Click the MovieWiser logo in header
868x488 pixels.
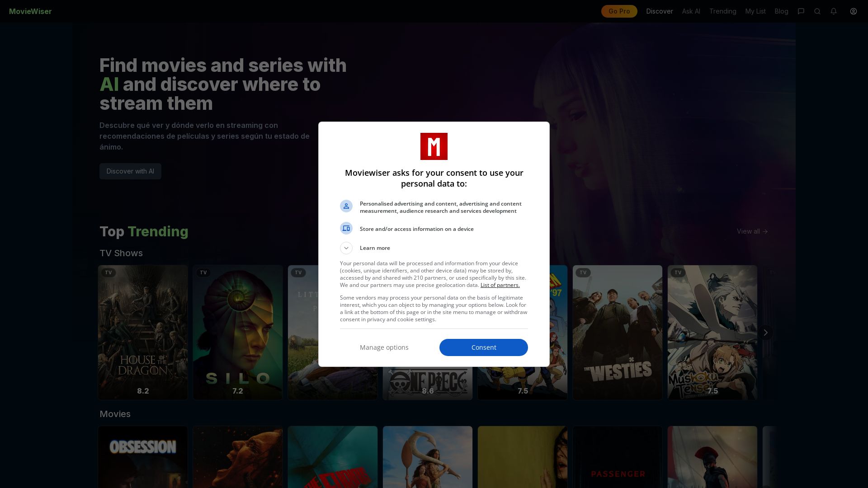30,11
